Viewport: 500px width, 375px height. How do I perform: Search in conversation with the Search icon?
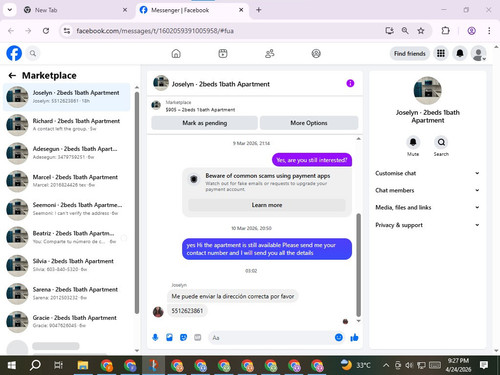tap(441, 142)
